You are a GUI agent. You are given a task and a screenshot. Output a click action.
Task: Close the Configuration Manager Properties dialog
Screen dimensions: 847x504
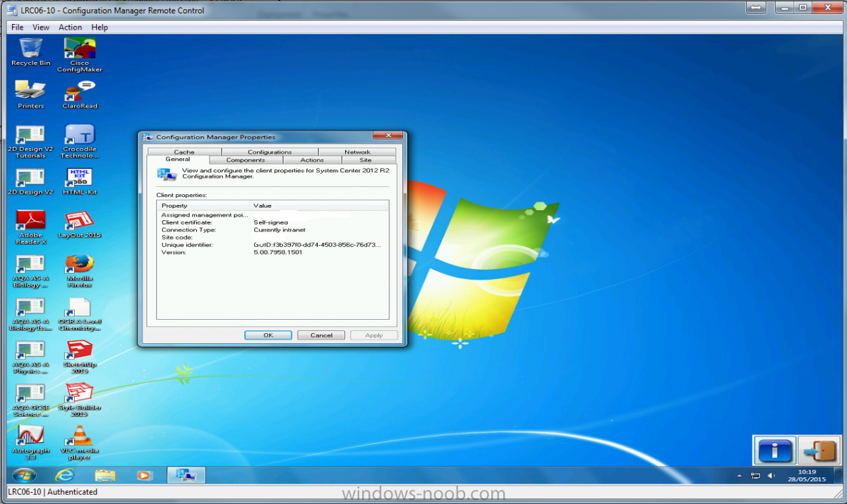click(388, 135)
